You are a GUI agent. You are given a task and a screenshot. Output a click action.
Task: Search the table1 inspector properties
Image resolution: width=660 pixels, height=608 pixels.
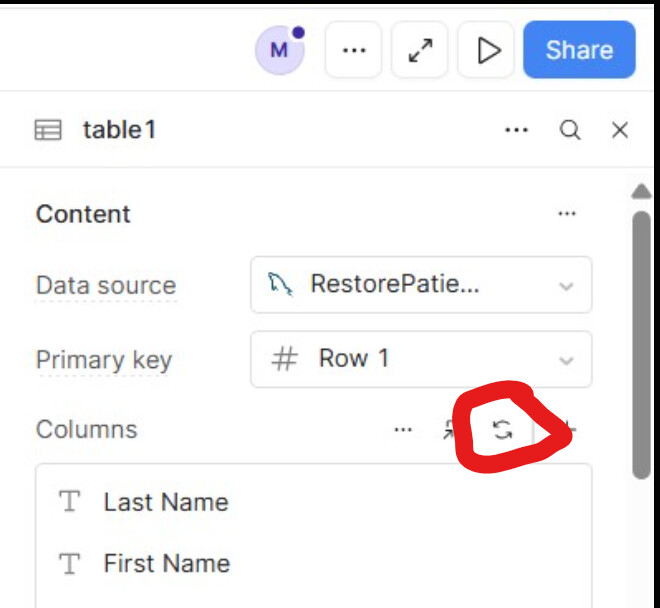coord(570,130)
